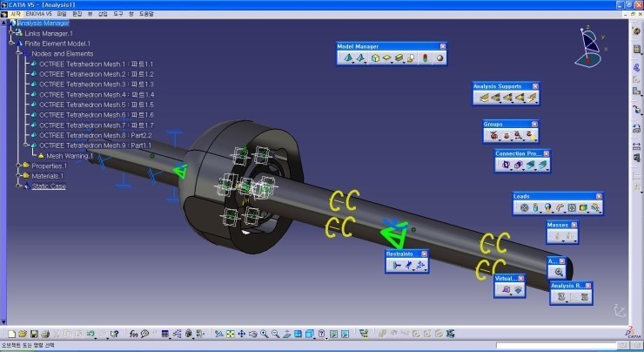Image resolution: width=644 pixels, height=352 pixels.
Task: Select the Pan tool icon
Action: (x=242, y=334)
